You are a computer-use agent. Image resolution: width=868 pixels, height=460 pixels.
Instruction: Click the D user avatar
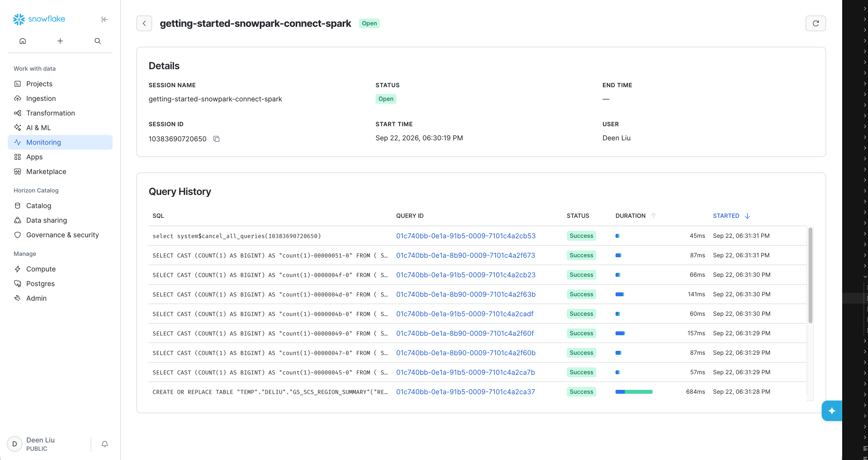(15, 444)
